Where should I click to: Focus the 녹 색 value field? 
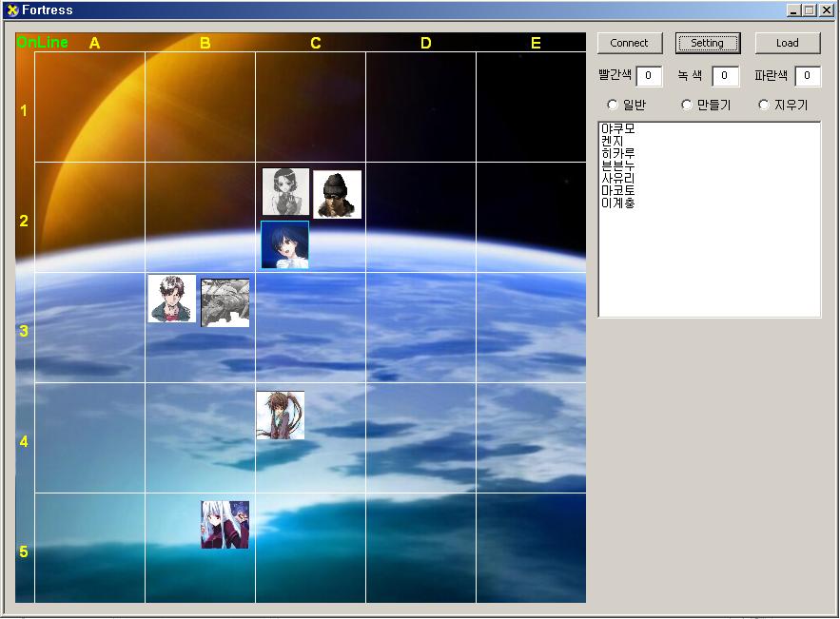tap(725, 75)
